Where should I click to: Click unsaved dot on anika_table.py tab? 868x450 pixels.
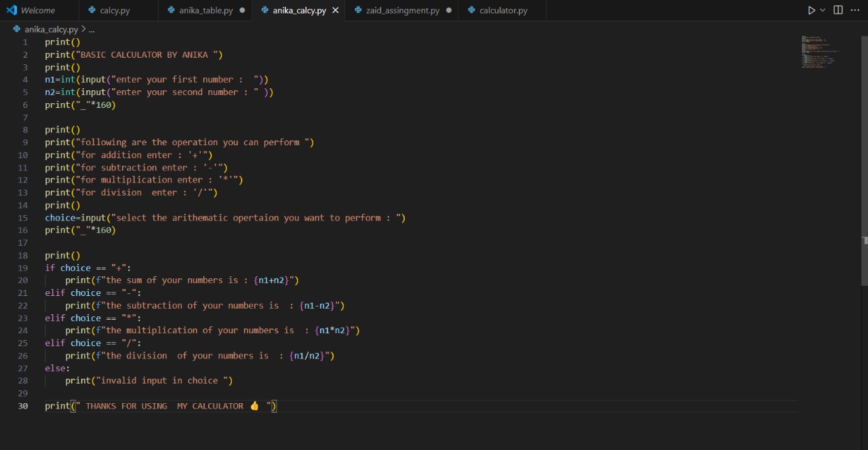pos(242,10)
